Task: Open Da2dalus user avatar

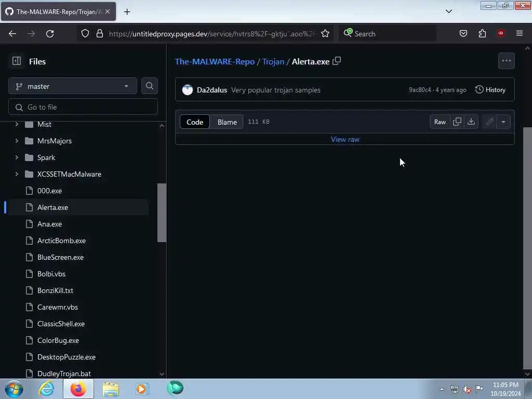Action: [187, 90]
